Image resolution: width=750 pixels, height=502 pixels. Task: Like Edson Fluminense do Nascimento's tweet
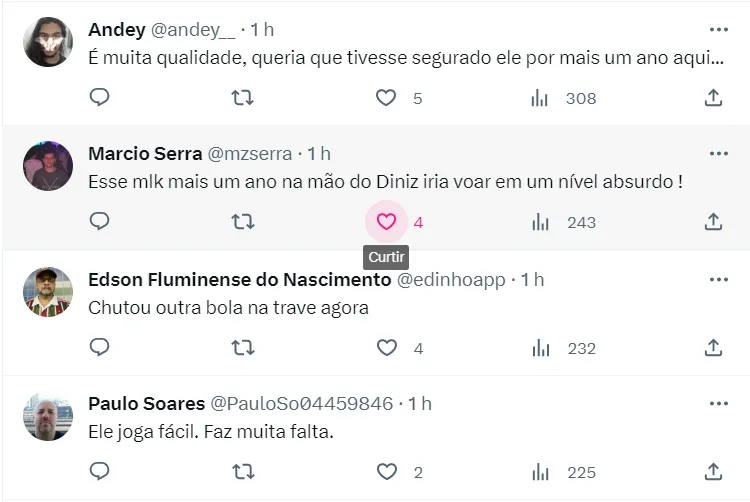386,348
